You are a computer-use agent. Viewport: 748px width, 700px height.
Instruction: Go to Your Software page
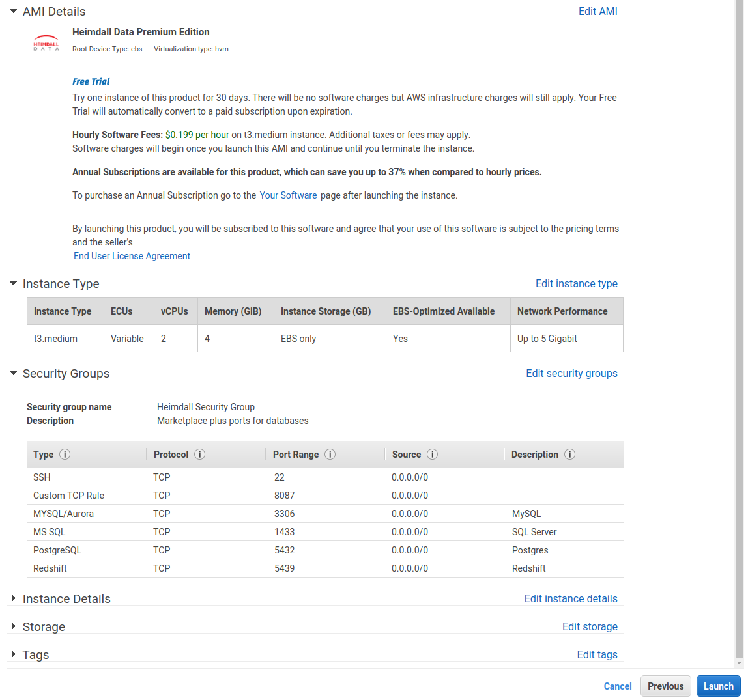[288, 195]
